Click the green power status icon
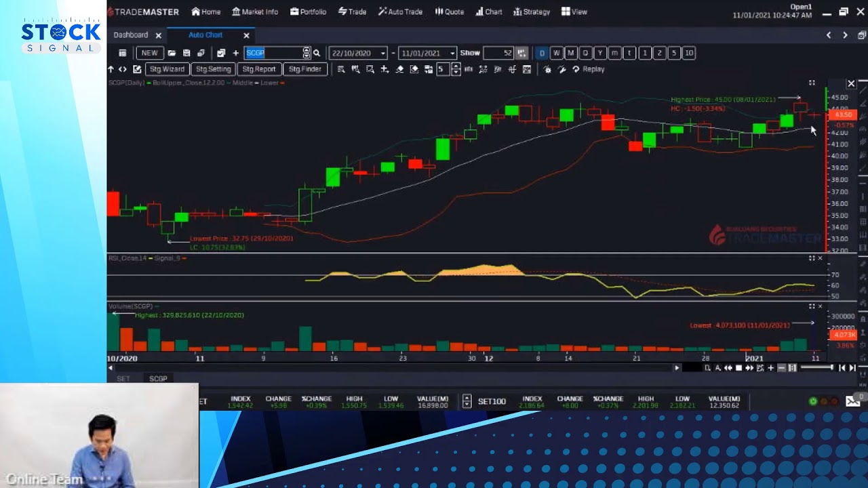This screenshot has height=488, width=868. (x=812, y=401)
